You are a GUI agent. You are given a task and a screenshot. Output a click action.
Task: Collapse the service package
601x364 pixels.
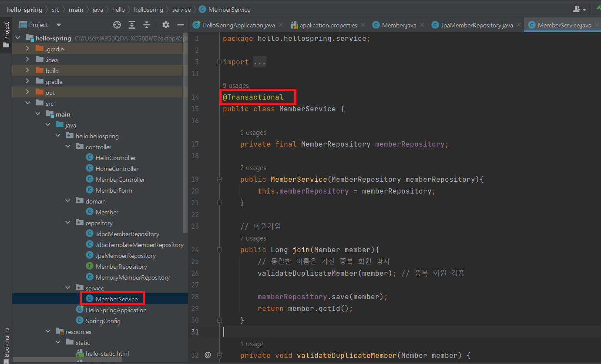[x=68, y=288]
